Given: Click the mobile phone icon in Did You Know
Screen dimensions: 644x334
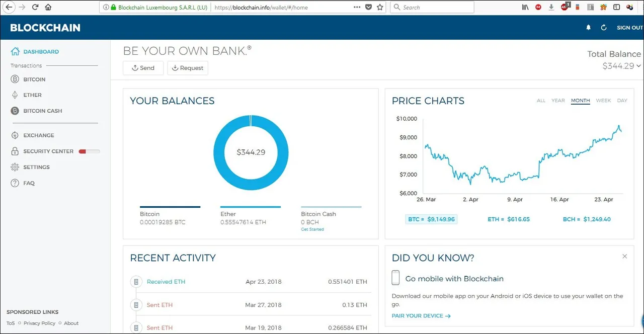Looking at the screenshot, I should click(x=396, y=278).
